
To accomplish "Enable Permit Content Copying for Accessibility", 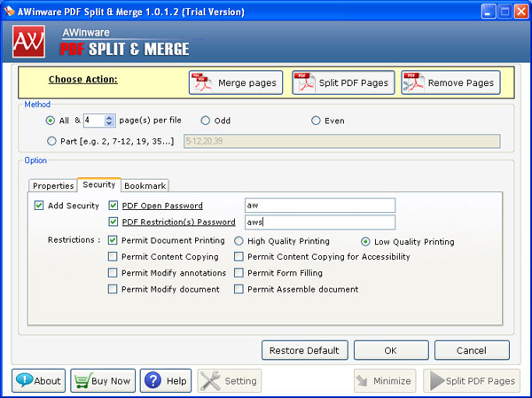I will 239,256.
